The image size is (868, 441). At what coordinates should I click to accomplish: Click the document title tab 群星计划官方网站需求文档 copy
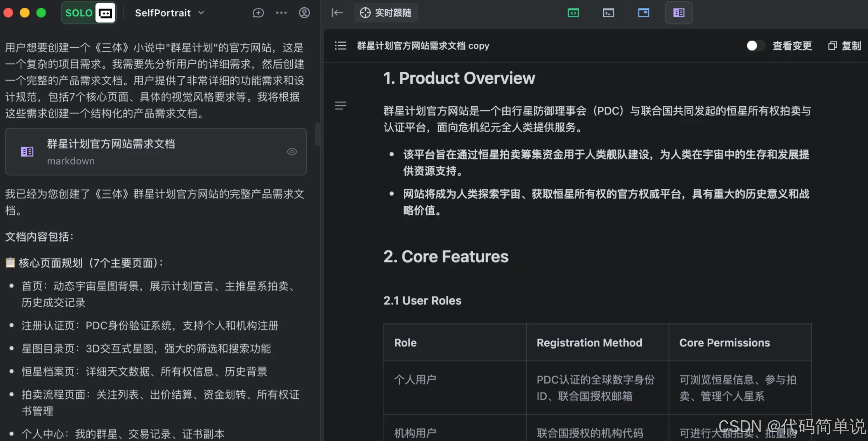click(x=423, y=46)
